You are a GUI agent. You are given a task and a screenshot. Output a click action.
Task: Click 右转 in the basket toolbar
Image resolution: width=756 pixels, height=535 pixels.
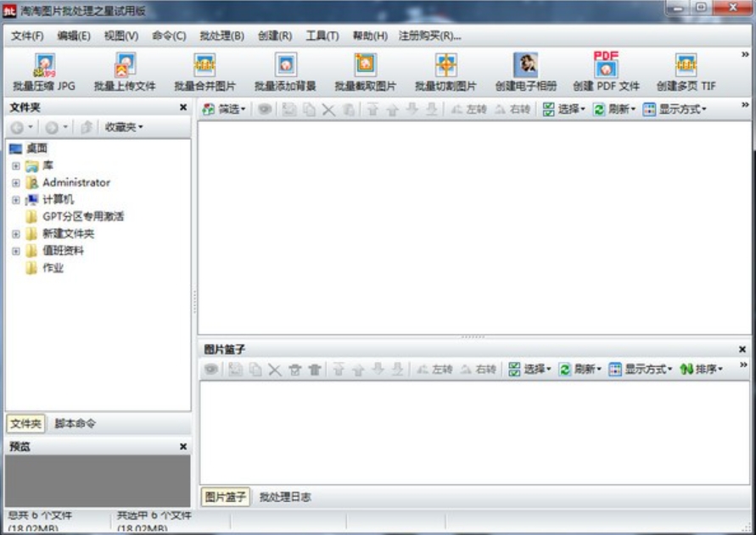(x=478, y=369)
